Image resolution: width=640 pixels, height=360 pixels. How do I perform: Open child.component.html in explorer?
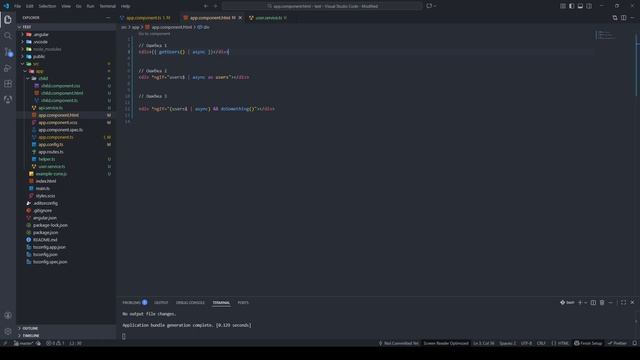(62, 93)
